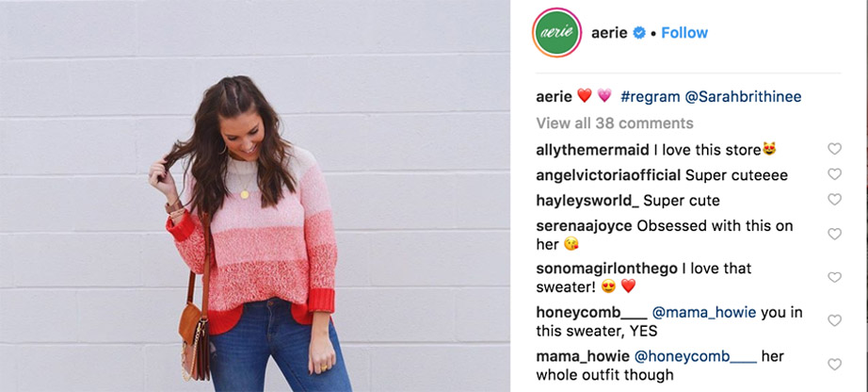Like hayleysworld_'s Super cute comment heart
Screen dimensions: 868x392
[834, 199]
